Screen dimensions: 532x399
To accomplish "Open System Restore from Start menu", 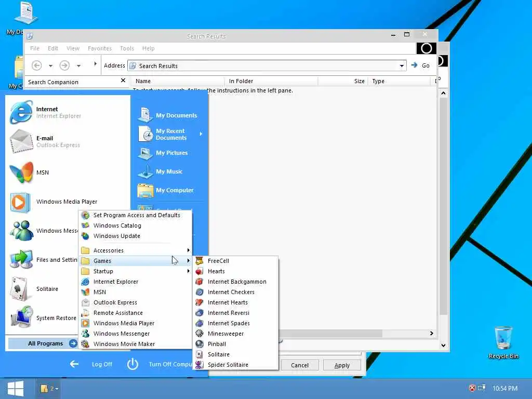I will click(x=44, y=318).
